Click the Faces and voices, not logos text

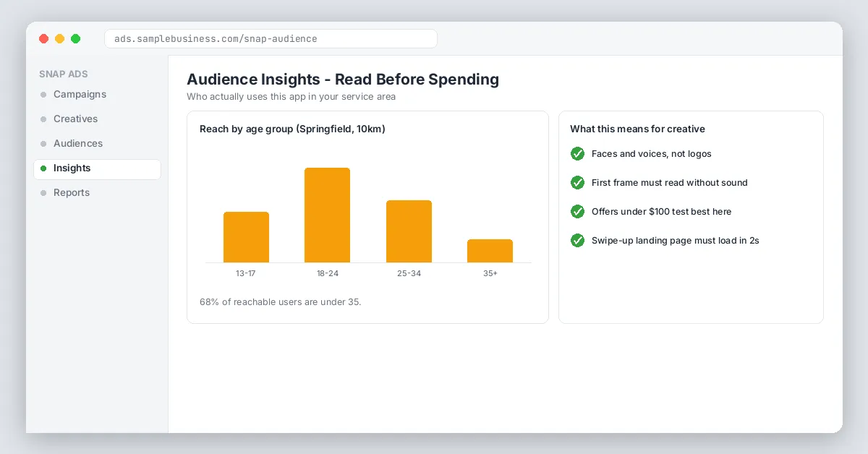(x=651, y=153)
